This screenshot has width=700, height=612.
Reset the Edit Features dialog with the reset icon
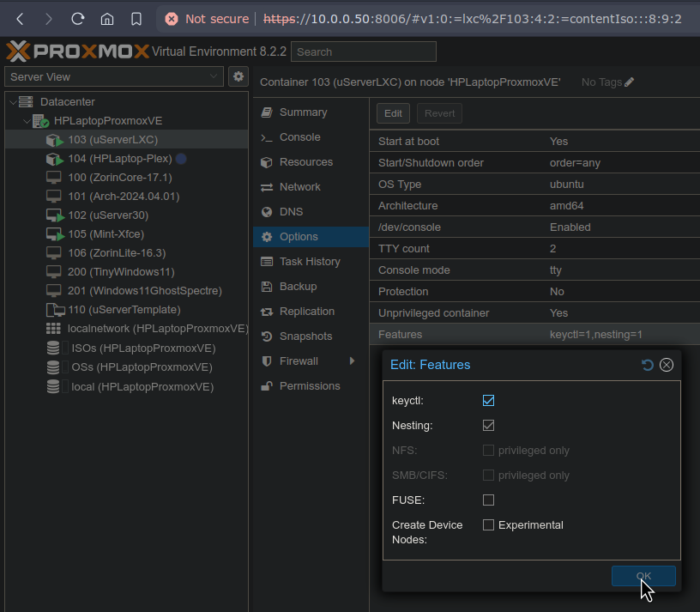648,365
